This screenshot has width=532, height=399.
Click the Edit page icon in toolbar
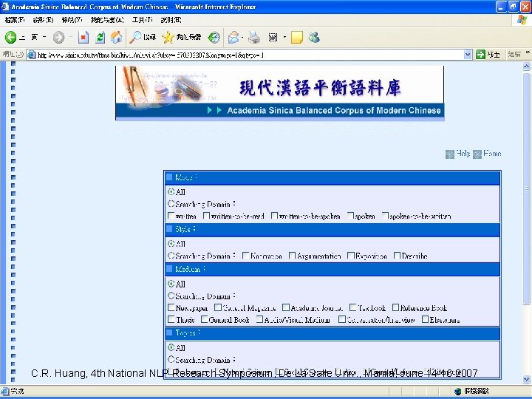(x=273, y=38)
